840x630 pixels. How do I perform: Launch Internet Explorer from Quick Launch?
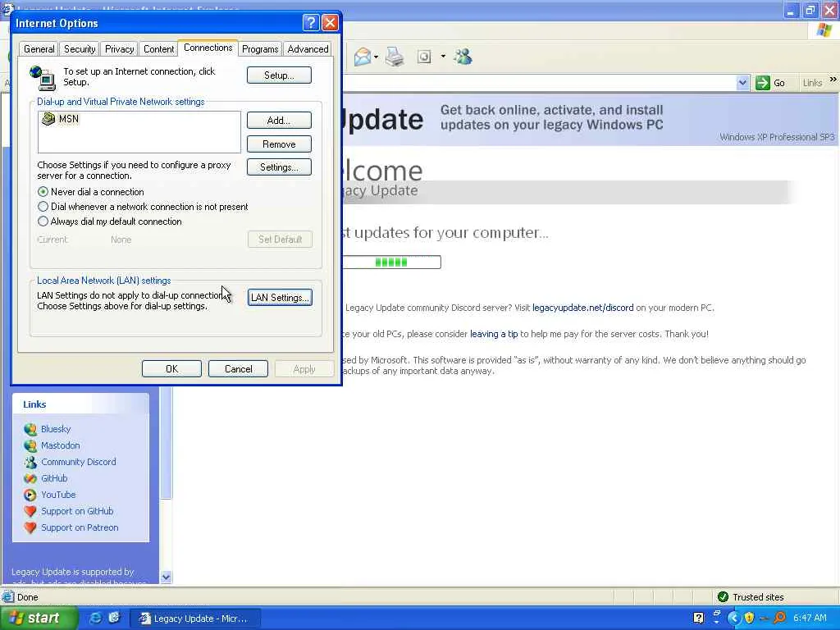[96, 619]
